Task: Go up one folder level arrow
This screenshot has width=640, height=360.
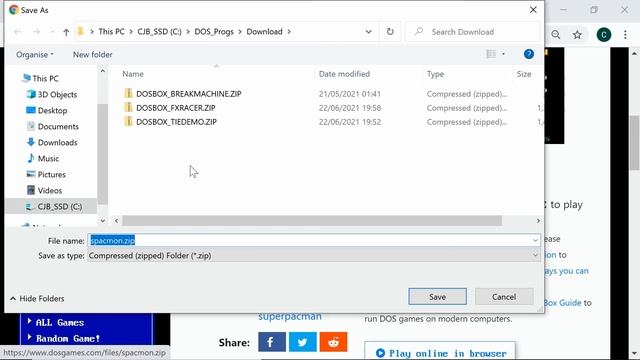Action: (x=66, y=32)
